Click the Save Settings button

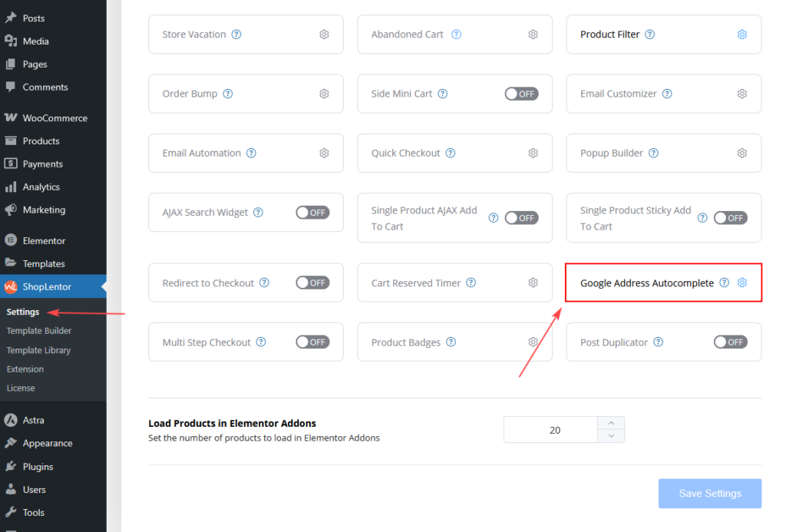point(710,494)
